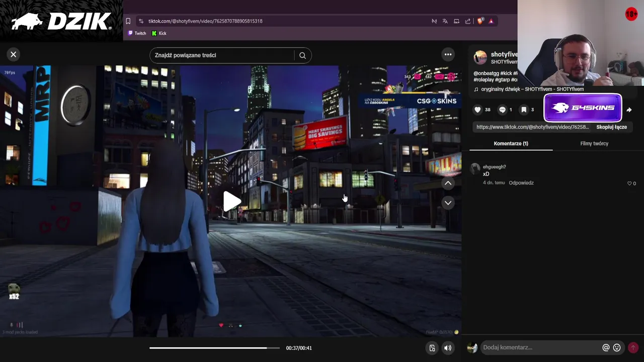Screen dimensions: 644x362
Task: Click the browser bookmark icon
Action: [128, 21]
